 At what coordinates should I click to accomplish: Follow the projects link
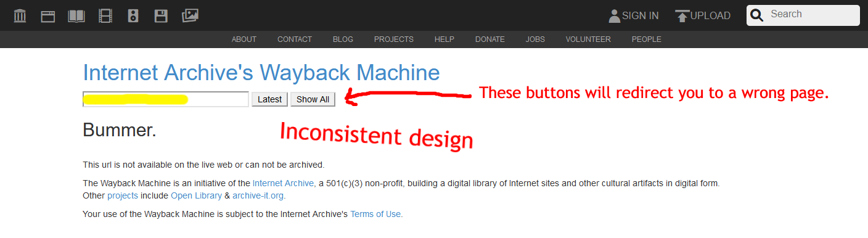tap(123, 196)
